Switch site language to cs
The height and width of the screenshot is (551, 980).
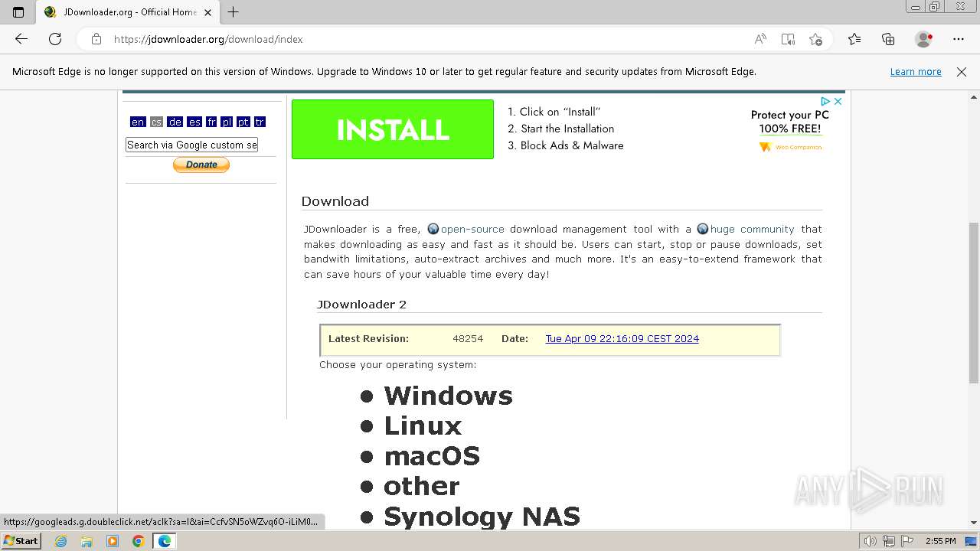click(156, 122)
